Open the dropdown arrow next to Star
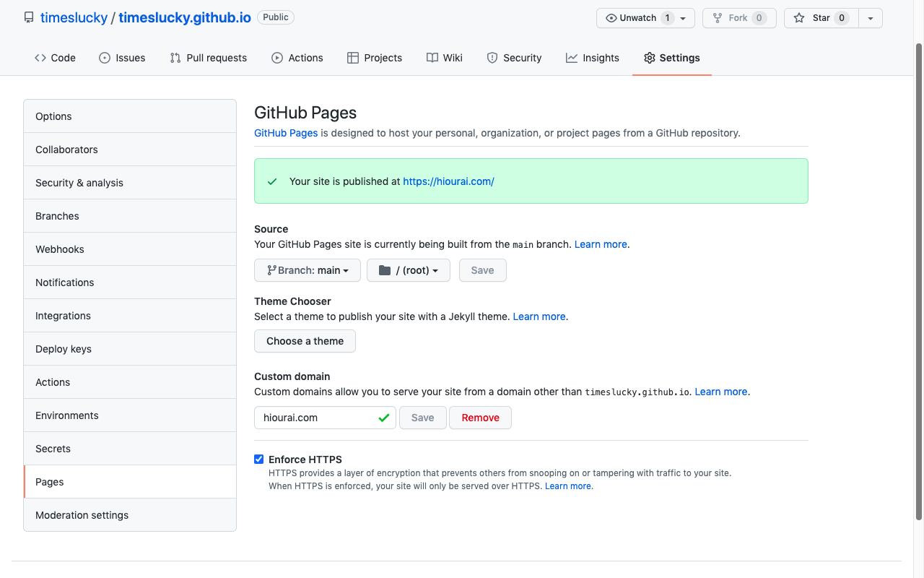Screen dimensions: 924x578 click(871, 18)
